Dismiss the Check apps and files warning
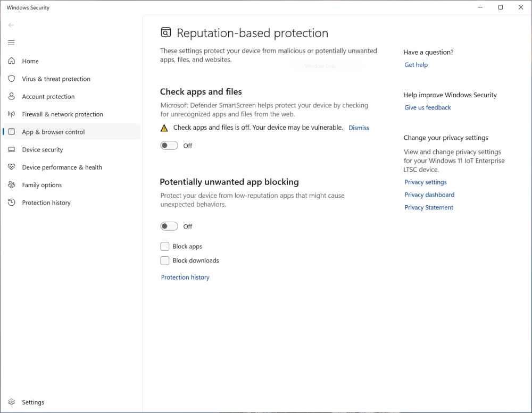This screenshot has height=413, width=532. coord(359,128)
